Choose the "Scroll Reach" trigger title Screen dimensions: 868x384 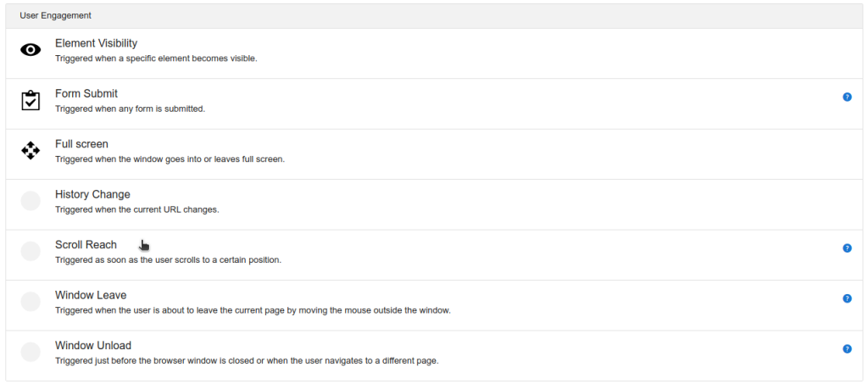86,245
